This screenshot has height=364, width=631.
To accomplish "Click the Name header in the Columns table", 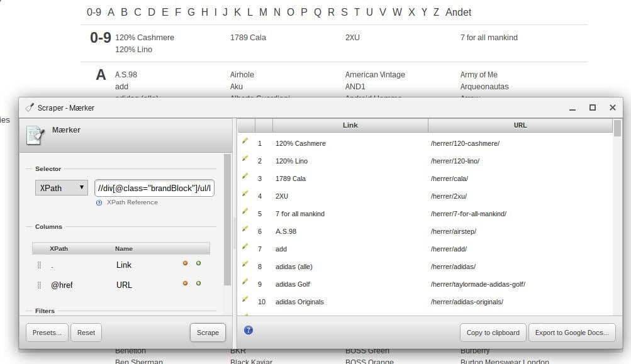I will point(123,248).
